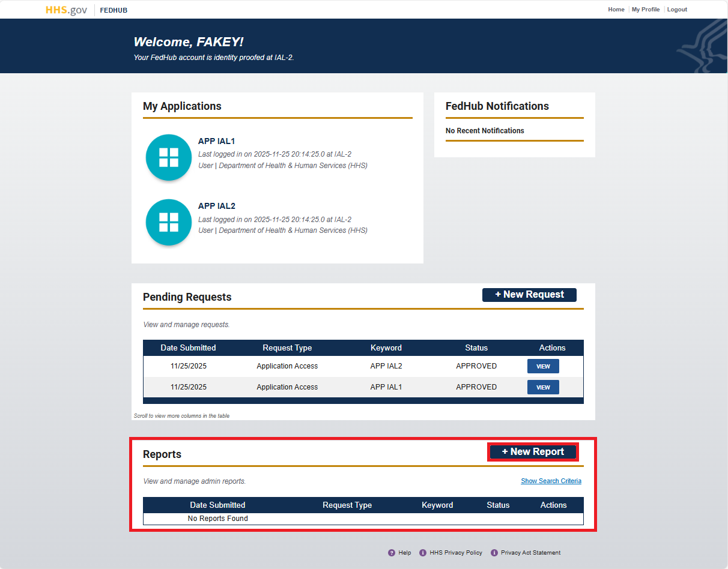The width and height of the screenshot is (728, 569).
Task: Click the identity proofed at IAL-2 message
Action: click(x=214, y=58)
